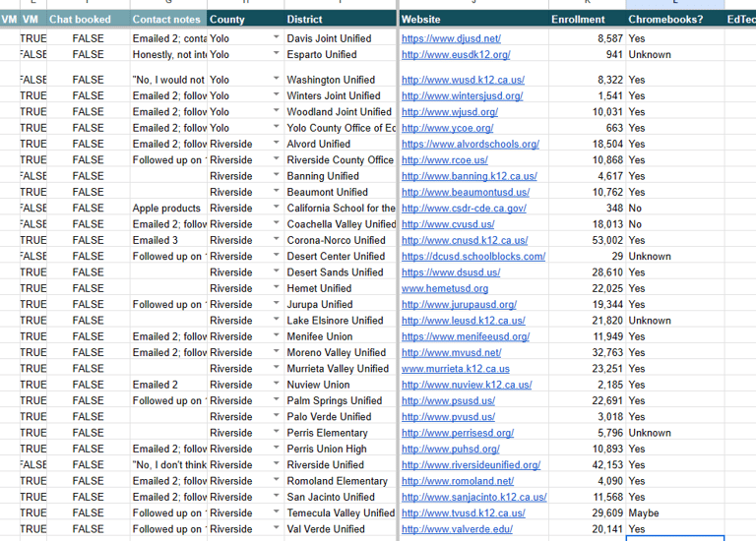
Task: Open County dropdown for Jurupa Unified row
Action: tap(277, 303)
